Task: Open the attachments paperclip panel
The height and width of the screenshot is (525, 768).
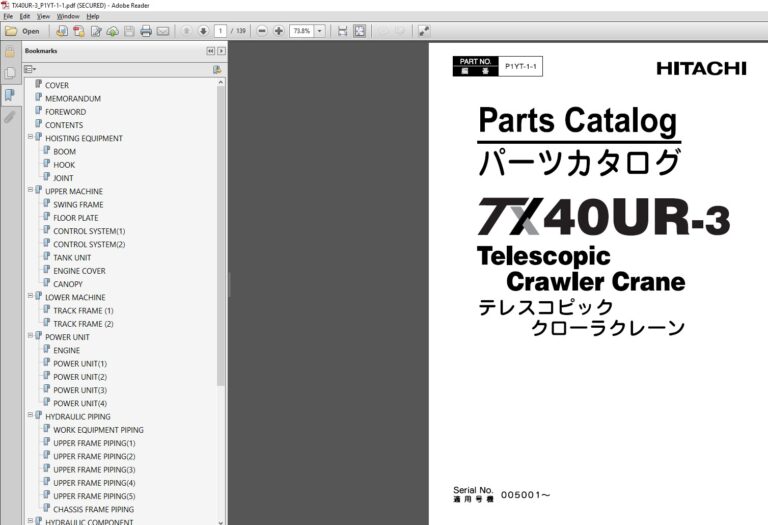Action: (10, 117)
